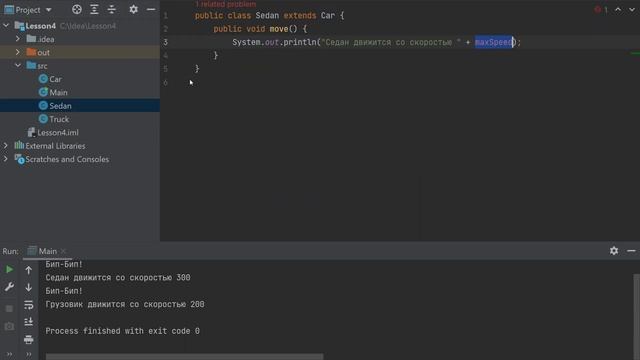
Task: Click the Sedan class name in code
Action: (267, 16)
